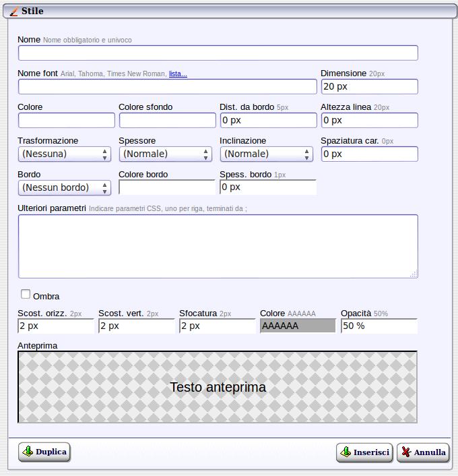458x476 pixels.
Task: Open the Trasformazione dropdown
Action: click(x=65, y=154)
